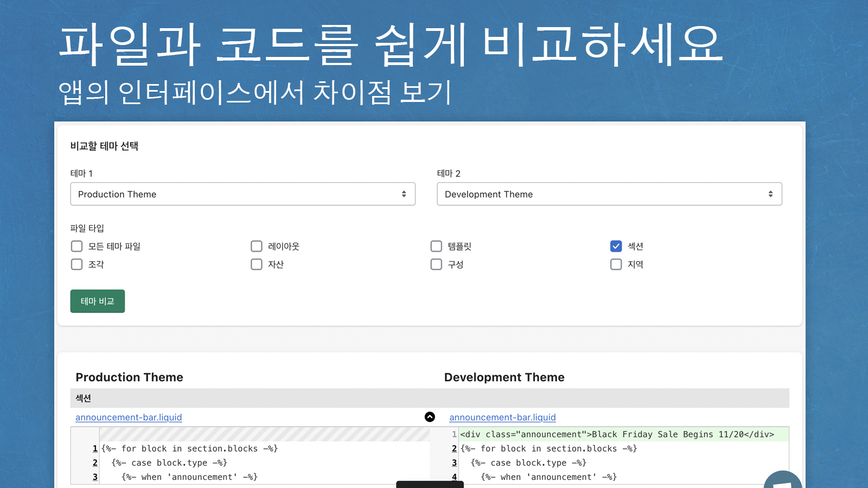868x488 pixels.
Task: Uncheck the 섹션 checkbox
Action: pyautogui.click(x=616, y=246)
